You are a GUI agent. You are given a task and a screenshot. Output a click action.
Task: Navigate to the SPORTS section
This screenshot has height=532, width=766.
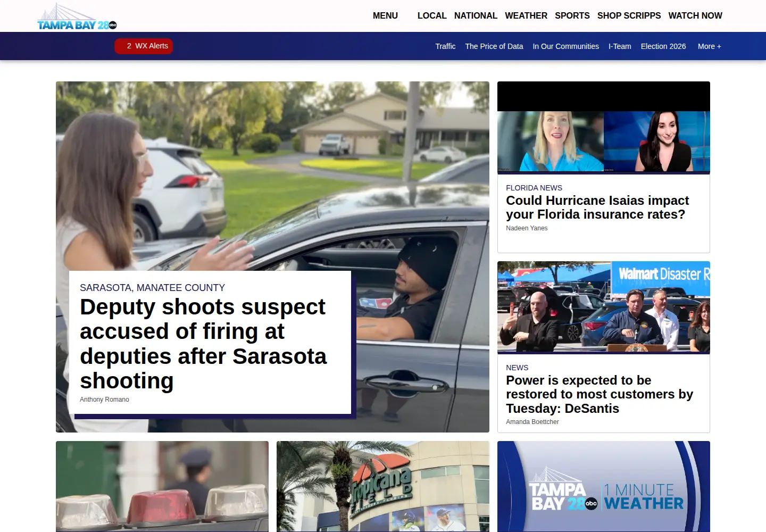572,16
